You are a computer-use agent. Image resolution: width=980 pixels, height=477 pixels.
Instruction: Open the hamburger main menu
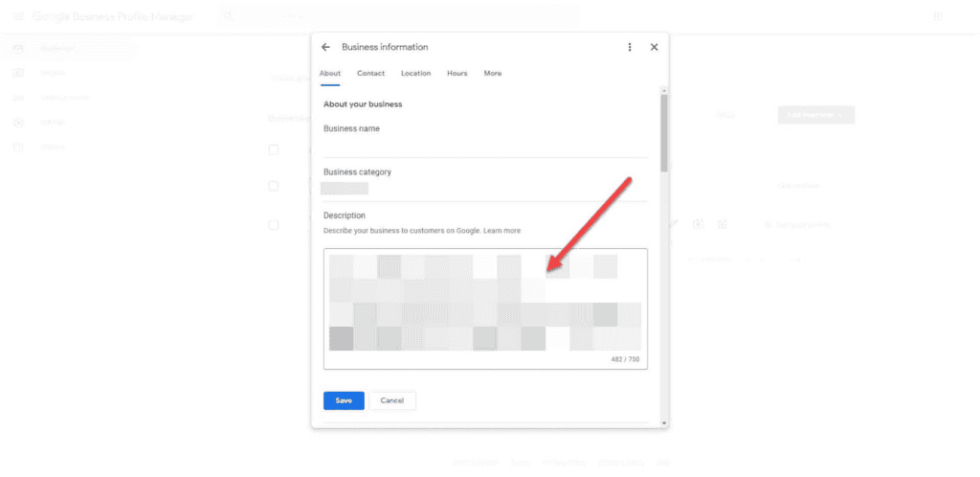tap(17, 17)
